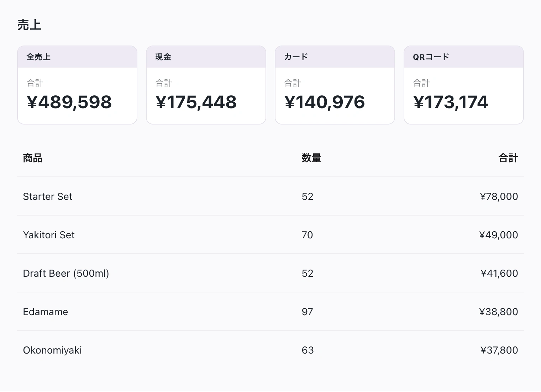Click quantity 52 in Starter Set row
Image resolution: width=541 pixels, height=392 pixels.
click(308, 196)
